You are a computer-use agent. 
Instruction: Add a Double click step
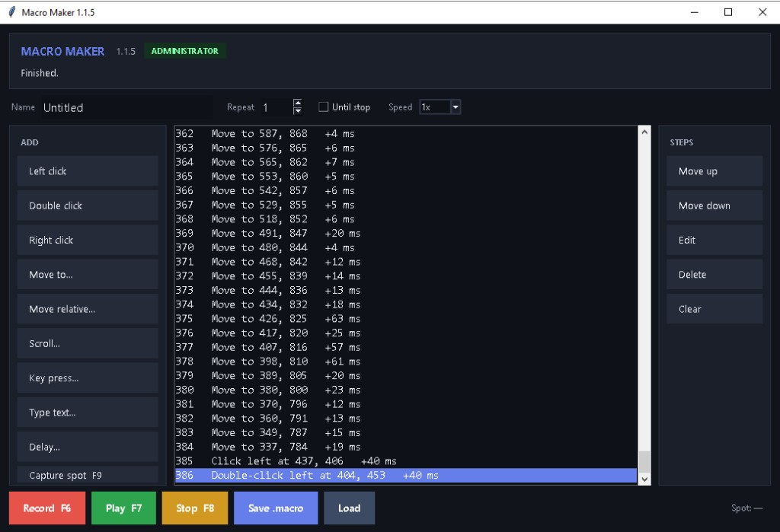click(x=88, y=205)
